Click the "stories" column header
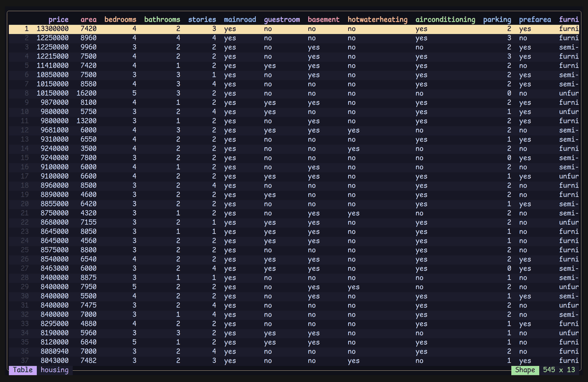588x382 pixels. 202,20
